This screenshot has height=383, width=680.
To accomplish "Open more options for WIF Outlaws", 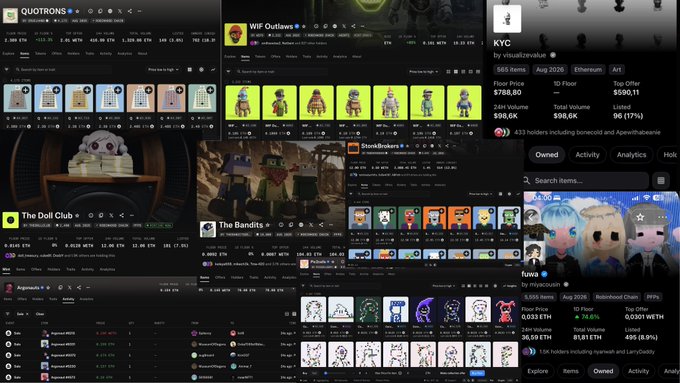I will 363,26.
